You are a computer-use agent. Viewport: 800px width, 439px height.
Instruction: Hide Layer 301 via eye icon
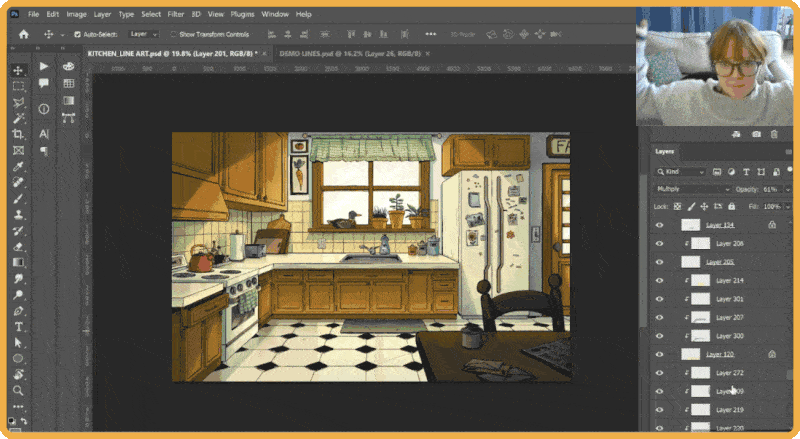coord(659,299)
